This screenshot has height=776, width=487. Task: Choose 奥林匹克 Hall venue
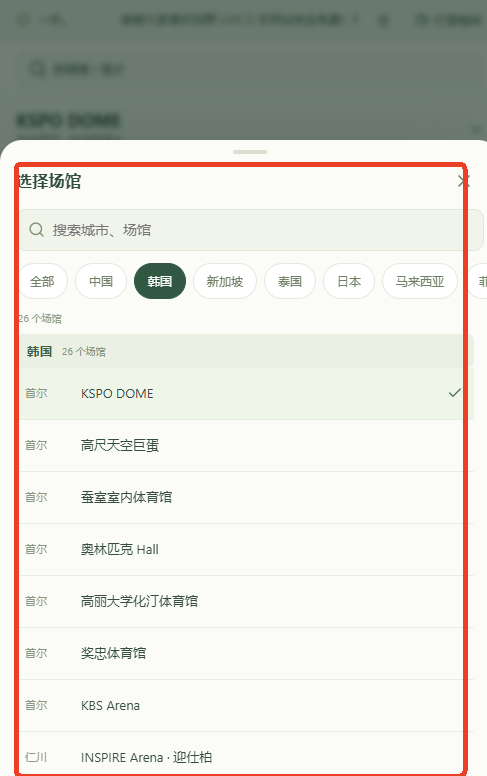(x=246, y=550)
